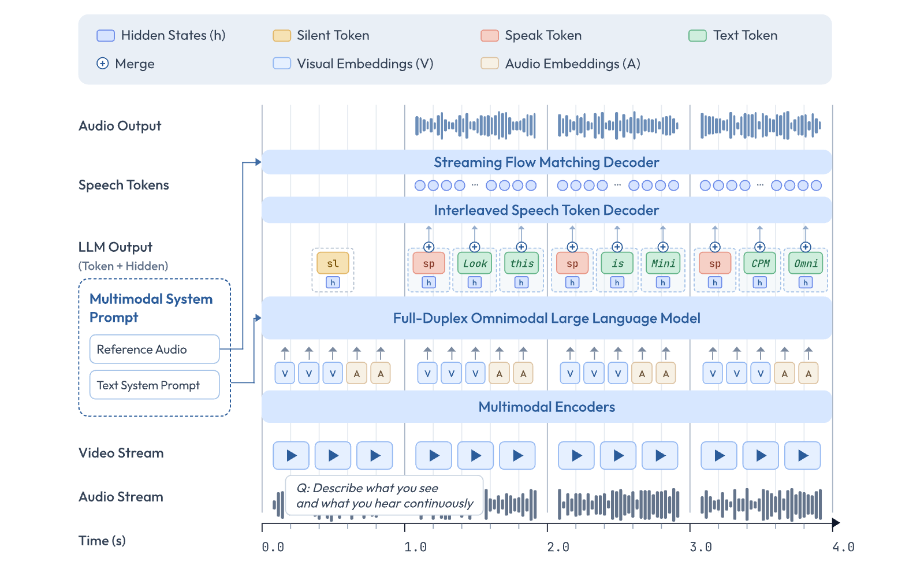Click the Speak Token legend swatch
This screenshot has height=580, width=924.
coord(490,36)
